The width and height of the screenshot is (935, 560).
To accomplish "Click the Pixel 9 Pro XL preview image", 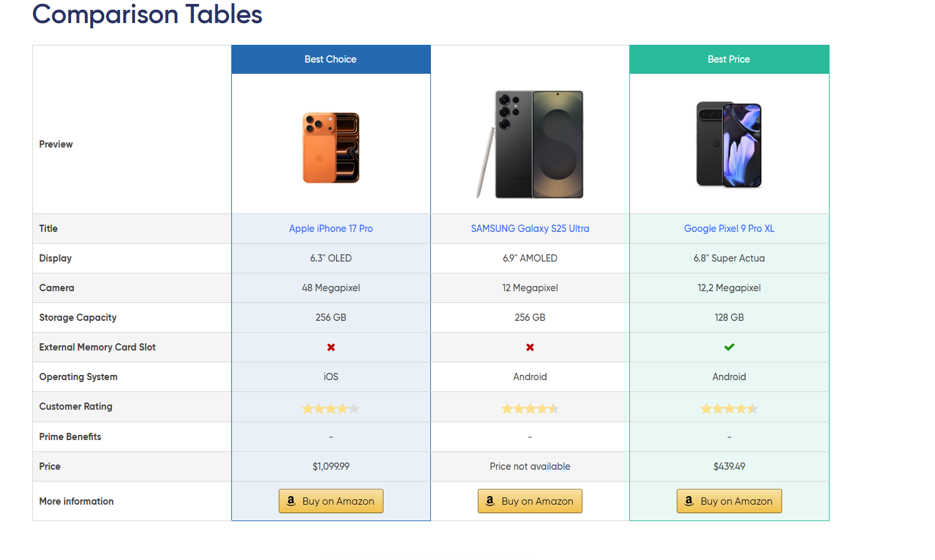I will [729, 145].
